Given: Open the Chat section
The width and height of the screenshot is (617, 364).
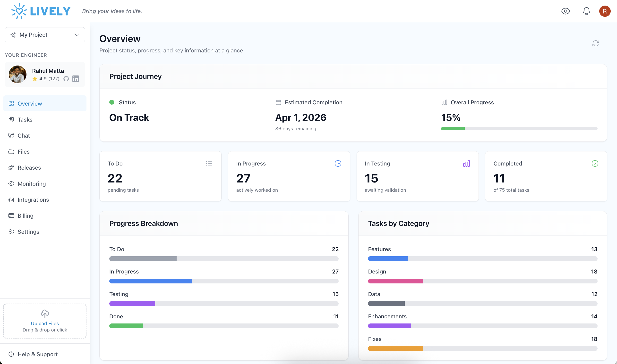Looking at the screenshot, I should 24,135.
